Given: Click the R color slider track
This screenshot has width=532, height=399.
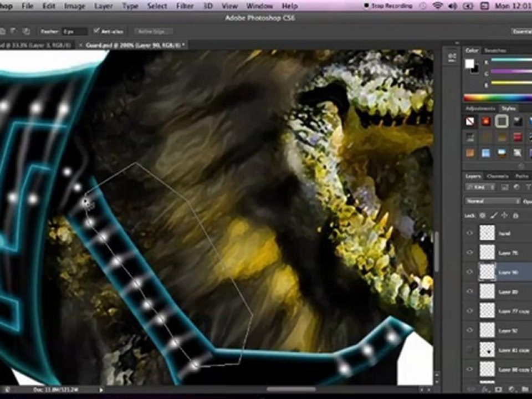Looking at the screenshot, I should [511, 60].
